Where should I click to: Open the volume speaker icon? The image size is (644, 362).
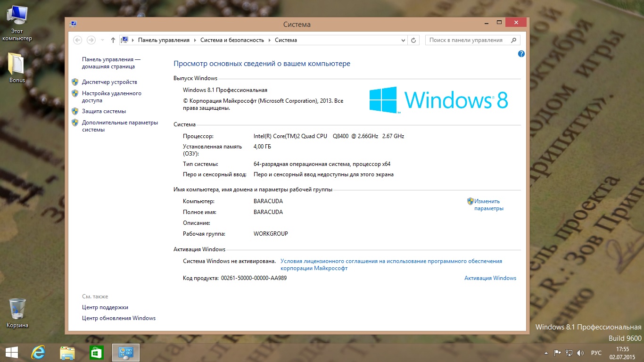coord(580,353)
